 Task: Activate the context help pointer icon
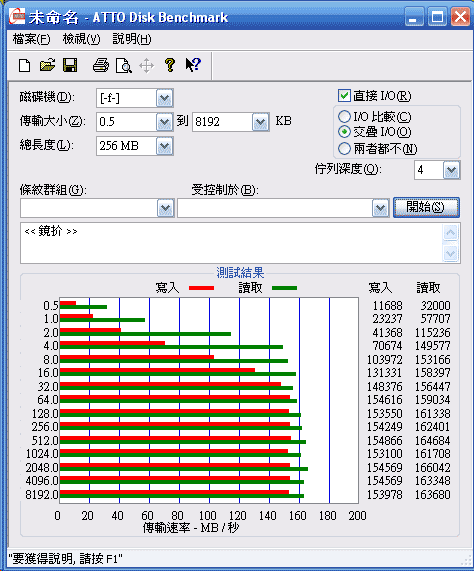(x=193, y=65)
